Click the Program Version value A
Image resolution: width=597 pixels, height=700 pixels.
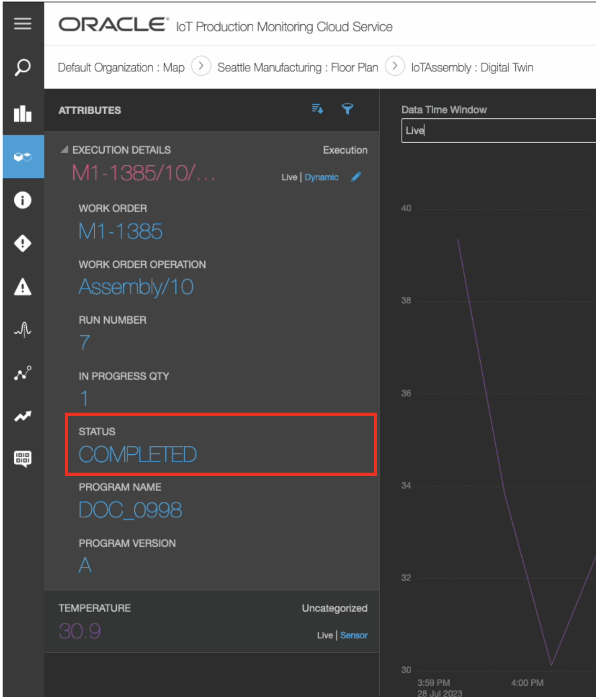tap(85, 566)
